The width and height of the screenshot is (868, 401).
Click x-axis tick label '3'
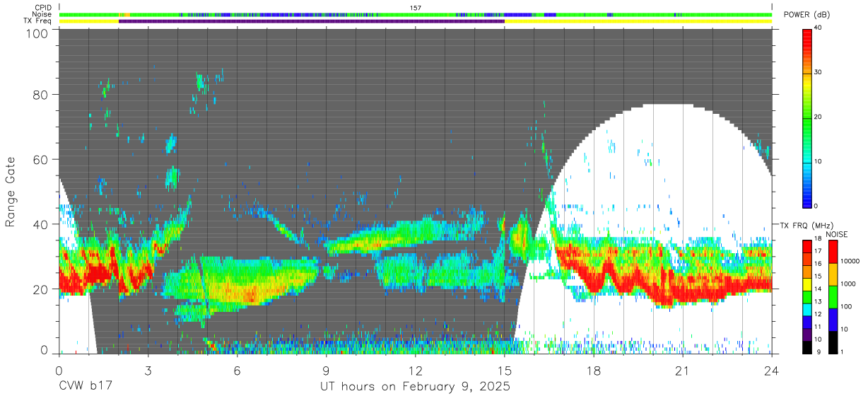point(148,371)
